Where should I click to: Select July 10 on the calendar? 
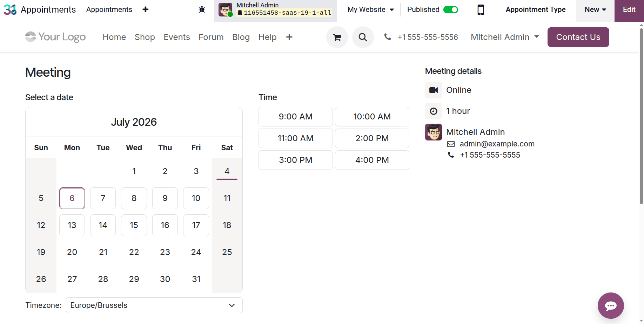point(196,198)
